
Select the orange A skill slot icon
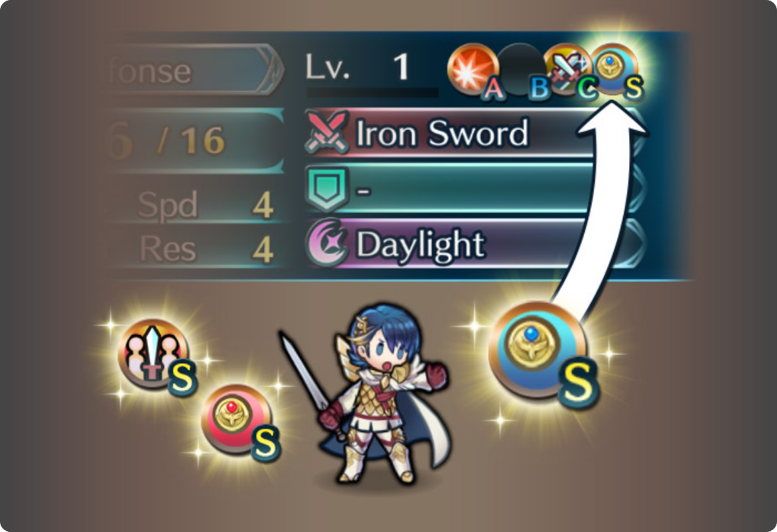coord(473,70)
